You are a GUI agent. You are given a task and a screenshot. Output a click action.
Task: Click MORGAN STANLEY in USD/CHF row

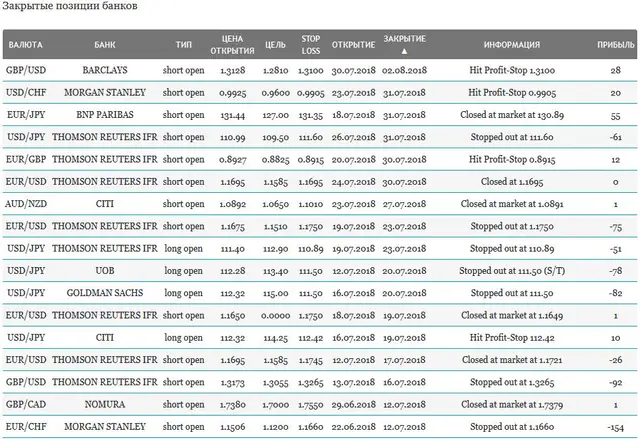105,93
